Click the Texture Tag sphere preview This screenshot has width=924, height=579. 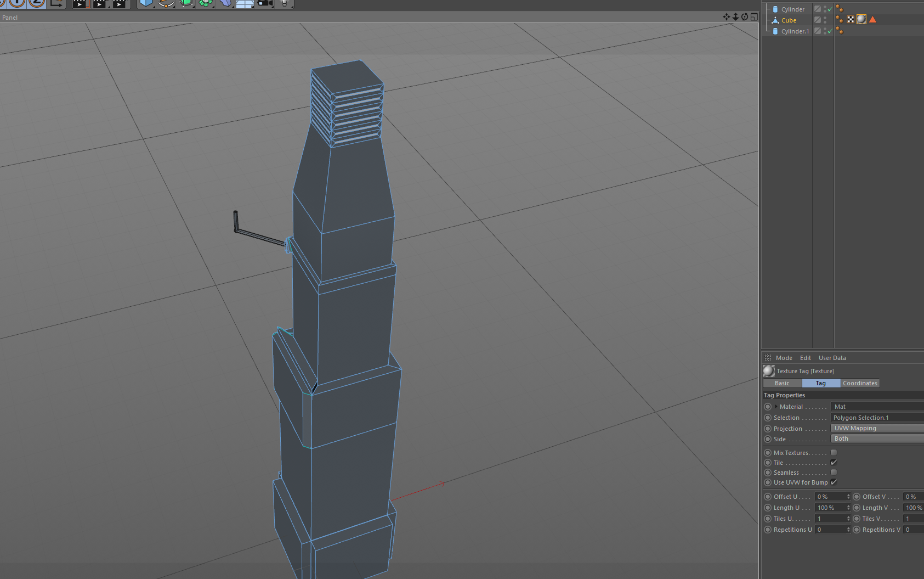769,371
